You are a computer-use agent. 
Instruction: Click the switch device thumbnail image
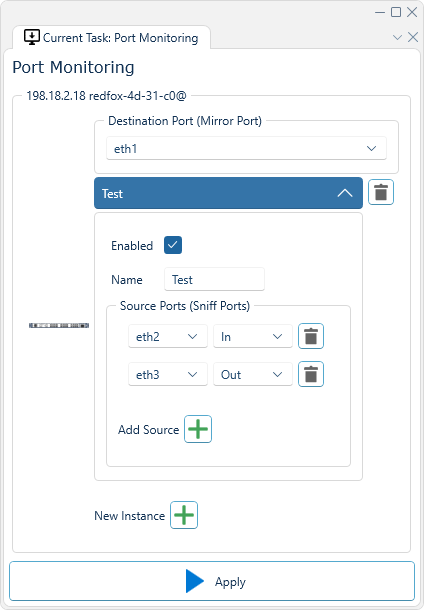[59, 325]
